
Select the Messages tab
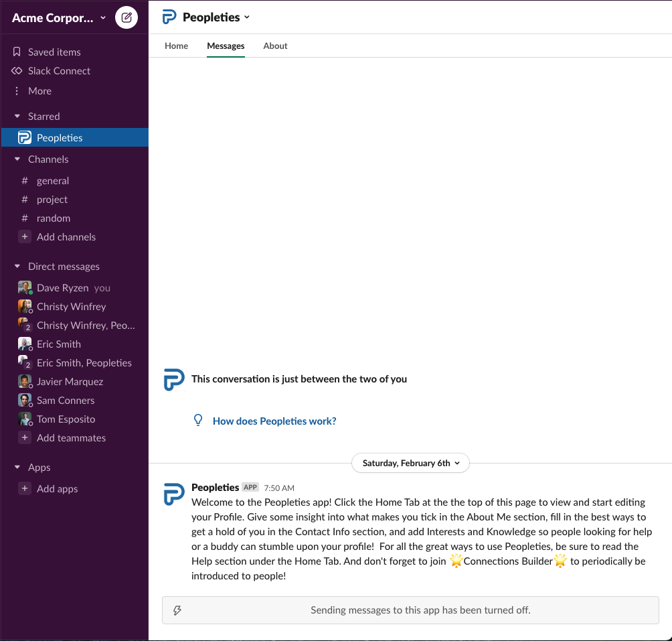pyautogui.click(x=226, y=46)
